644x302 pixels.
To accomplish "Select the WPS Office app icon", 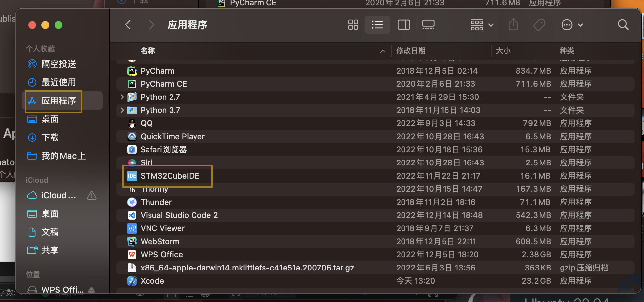I will [132, 254].
